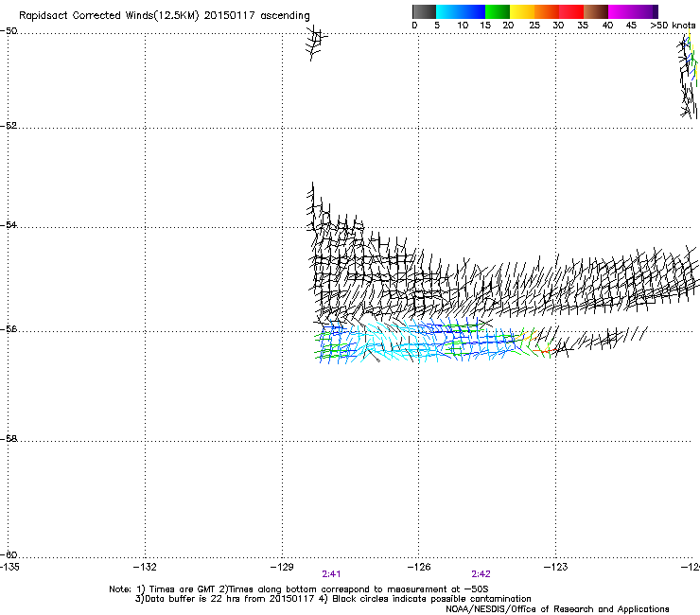Click the '>50 knots' legend label

673,26
